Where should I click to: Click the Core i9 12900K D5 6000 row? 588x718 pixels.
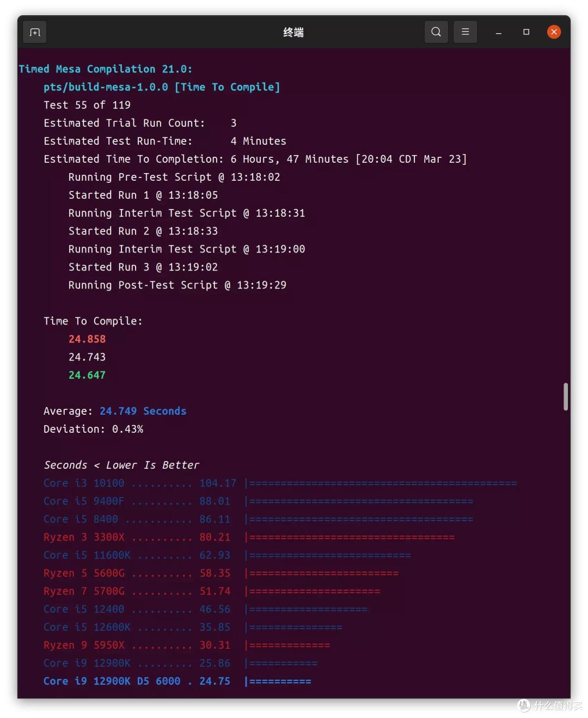click(177, 681)
